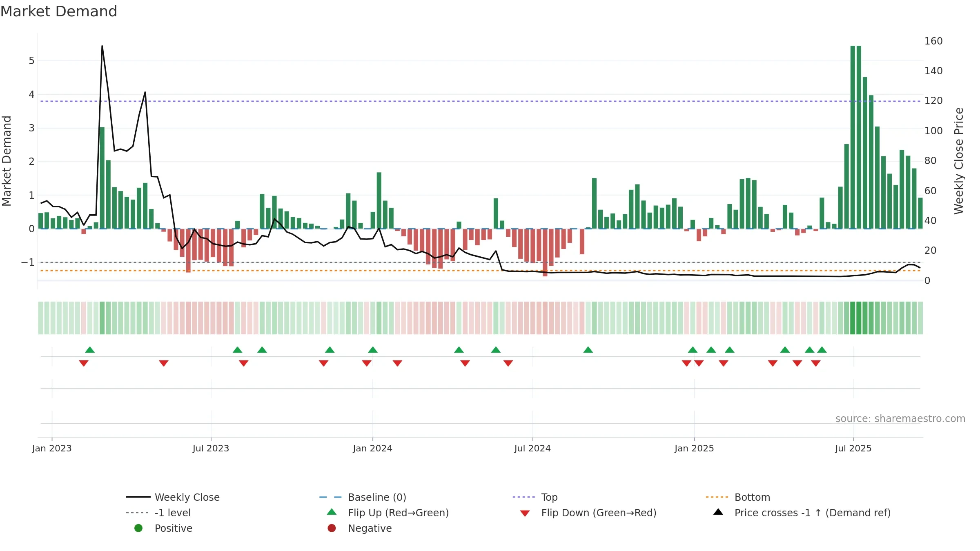Click the green Positive circle marker
Image resolution: width=980 pixels, height=551 pixels.
[138, 528]
